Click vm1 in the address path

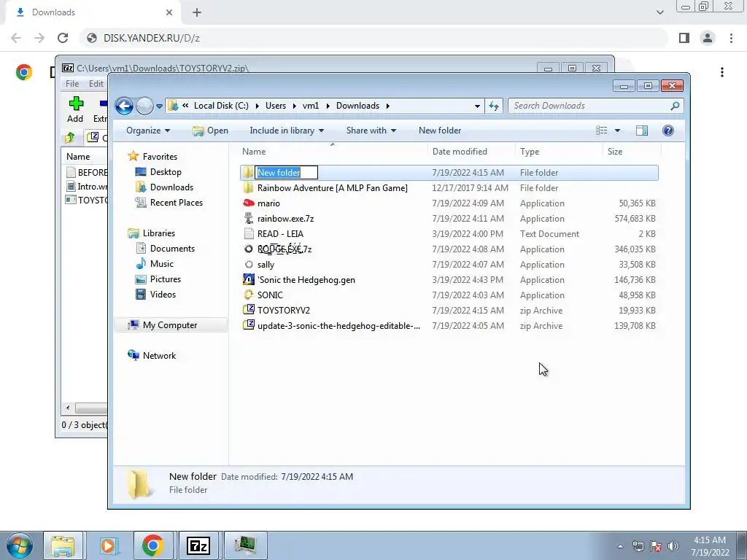click(311, 106)
